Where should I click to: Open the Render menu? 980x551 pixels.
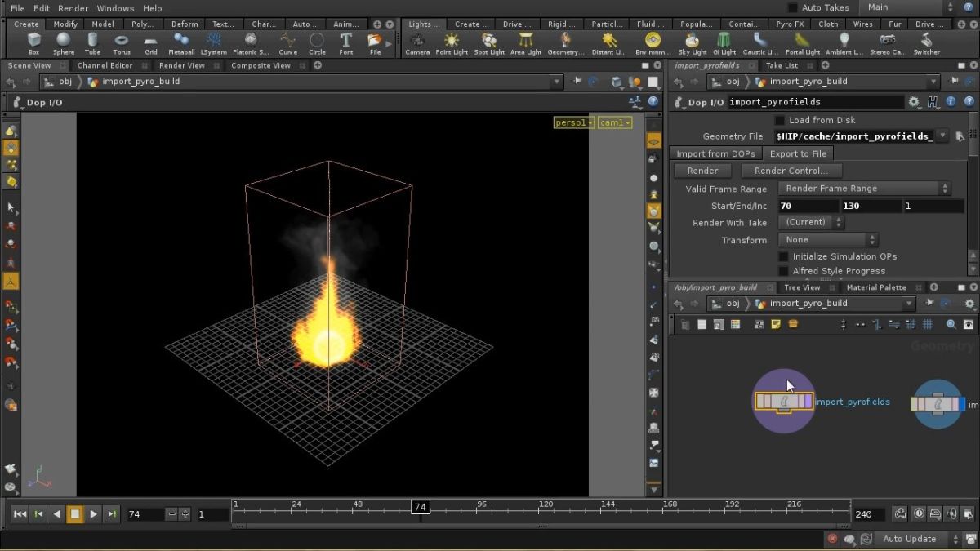(73, 8)
